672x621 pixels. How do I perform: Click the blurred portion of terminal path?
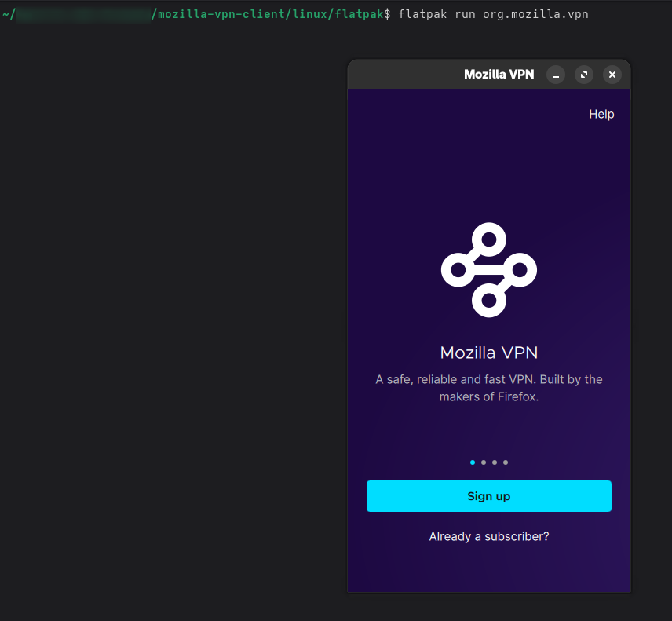(x=83, y=15)
